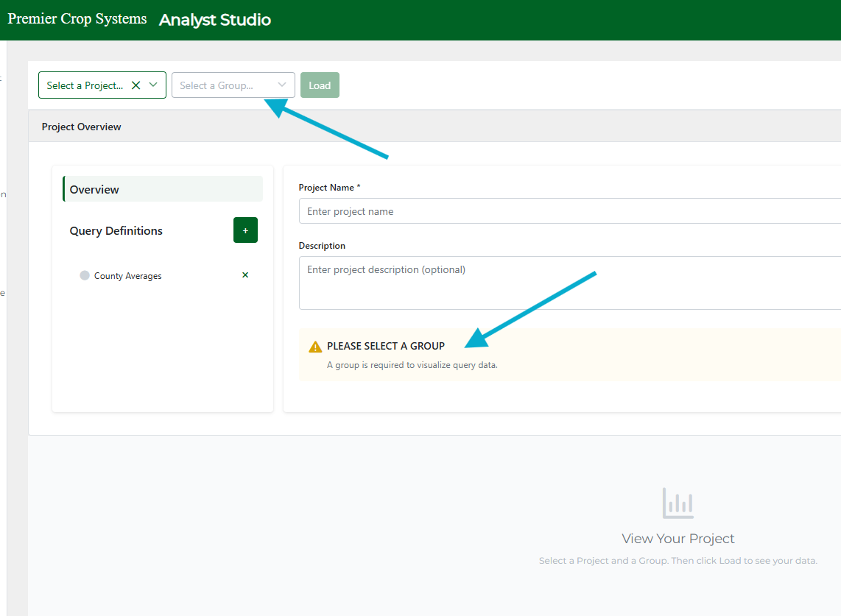Click the Premier Crop Systems logo
Screen dimensions: 841x616
77,19
